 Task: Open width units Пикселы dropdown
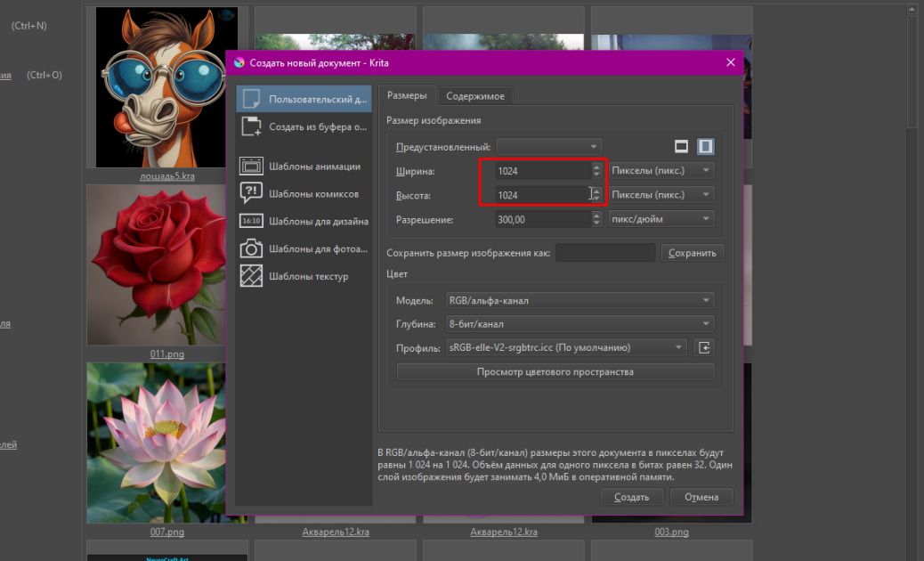coord(661,170)
